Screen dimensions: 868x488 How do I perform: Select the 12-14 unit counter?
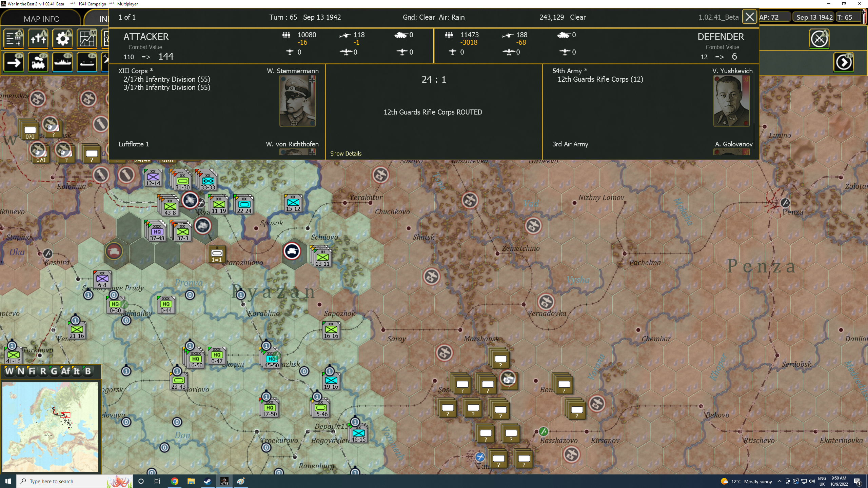coord(153,178)
